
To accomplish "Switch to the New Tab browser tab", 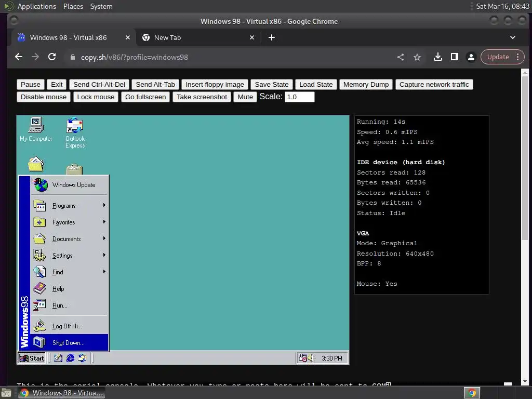I will (198, 37).
